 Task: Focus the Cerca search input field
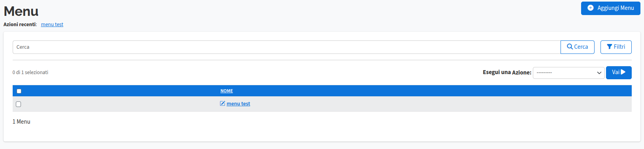tap(286, 47)
